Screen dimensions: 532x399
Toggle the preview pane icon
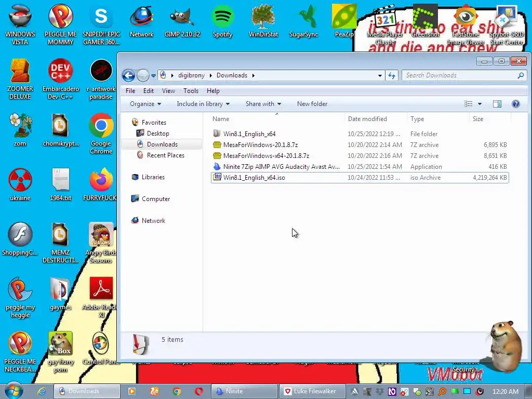click(497, 104)
